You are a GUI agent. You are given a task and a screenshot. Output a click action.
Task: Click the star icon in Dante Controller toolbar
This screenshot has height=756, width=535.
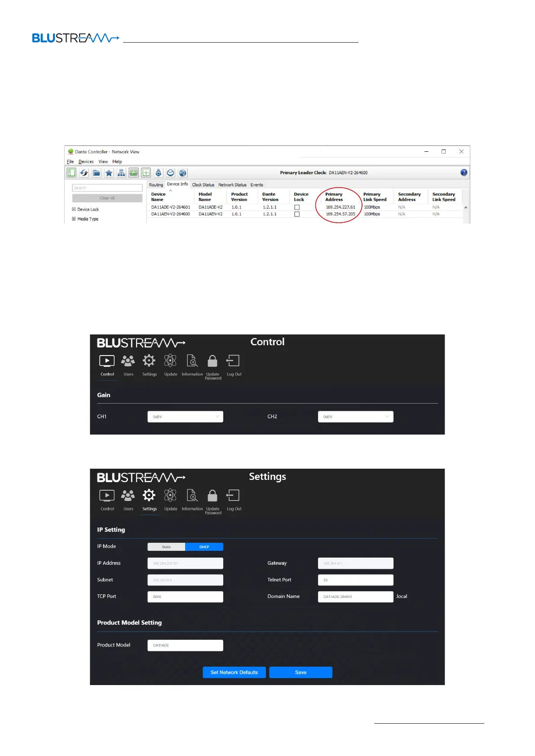click(x=109, y=173)
